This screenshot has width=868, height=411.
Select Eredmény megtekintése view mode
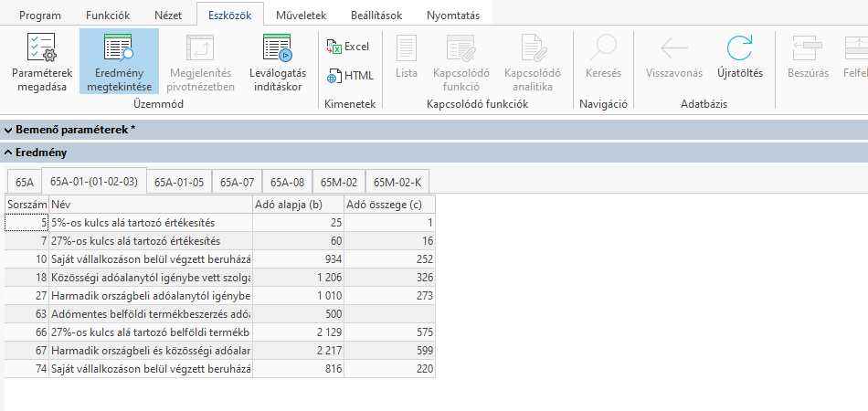pyautogui.click(x=119, y=61)
